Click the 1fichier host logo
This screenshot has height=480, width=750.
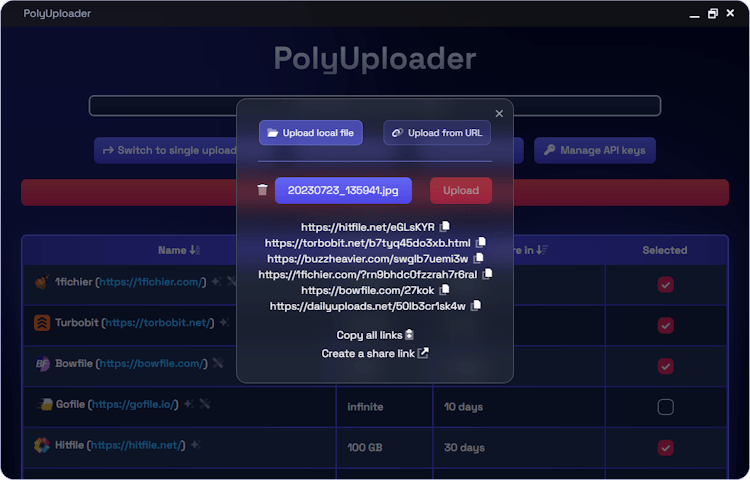42,282
